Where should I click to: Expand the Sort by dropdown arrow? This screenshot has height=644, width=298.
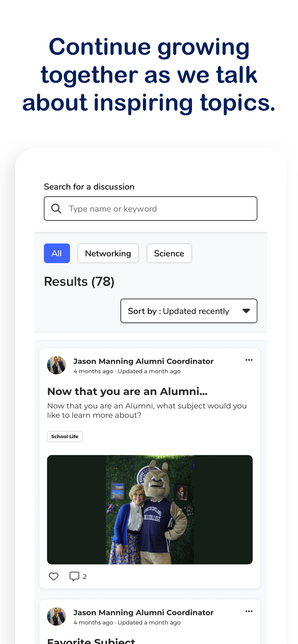click(x=246, y=311)
